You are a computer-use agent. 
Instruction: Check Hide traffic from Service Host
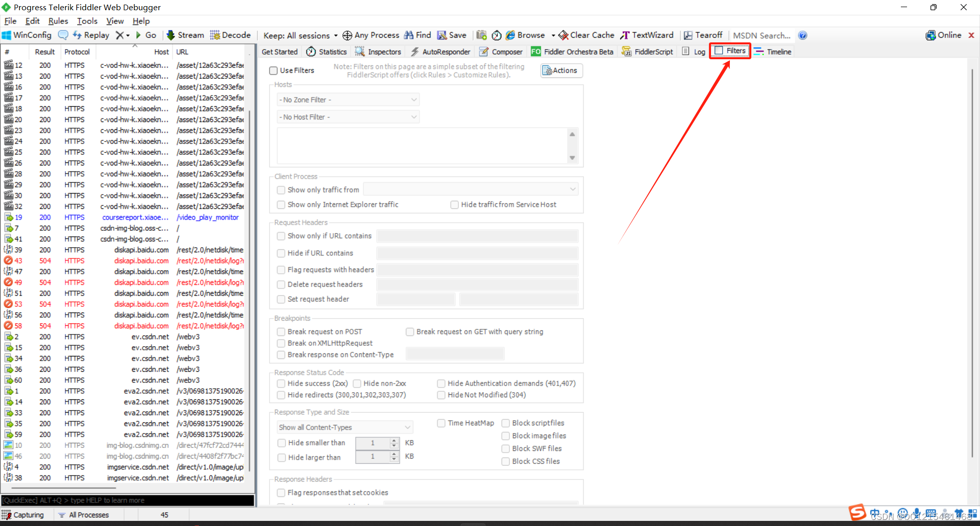454,205
